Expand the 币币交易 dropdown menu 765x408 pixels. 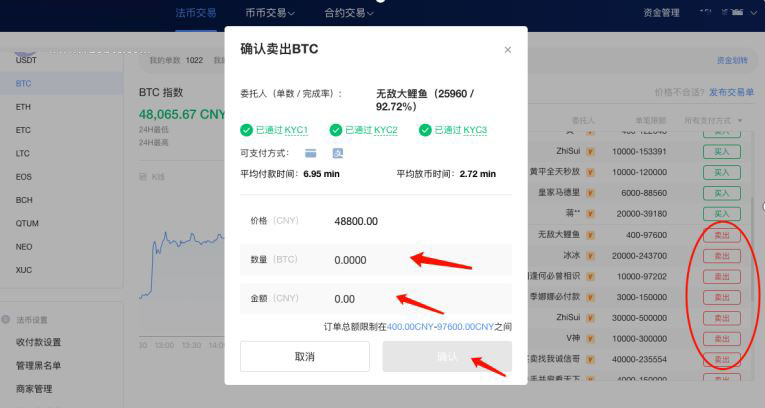[270, 13]
